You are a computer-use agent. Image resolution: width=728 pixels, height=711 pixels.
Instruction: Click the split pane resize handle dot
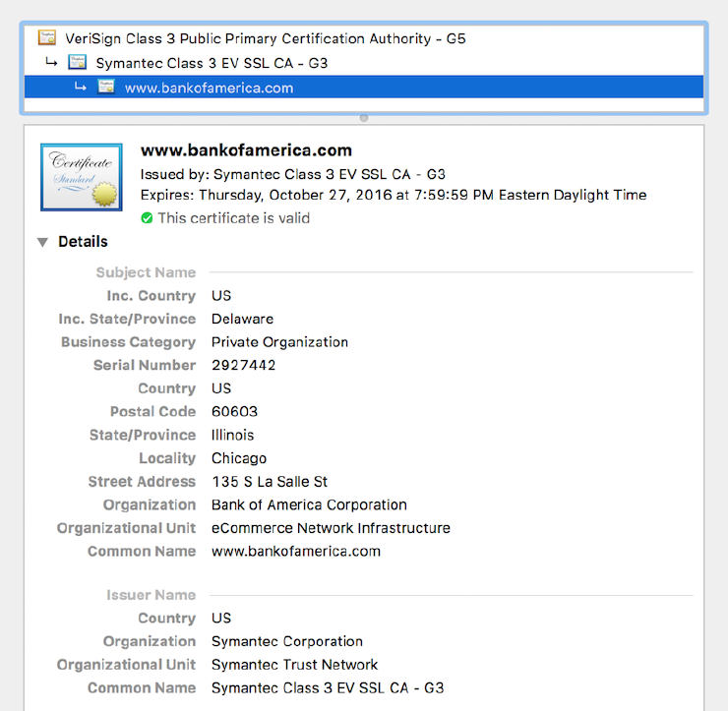[364, 118]
